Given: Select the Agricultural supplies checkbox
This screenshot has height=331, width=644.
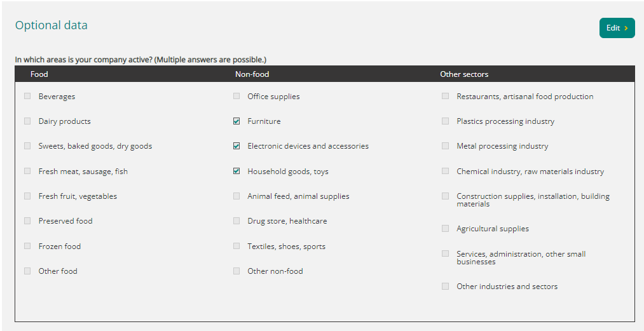Looking at the screenshot, I should pyautogui.click(x=445, y=228).
